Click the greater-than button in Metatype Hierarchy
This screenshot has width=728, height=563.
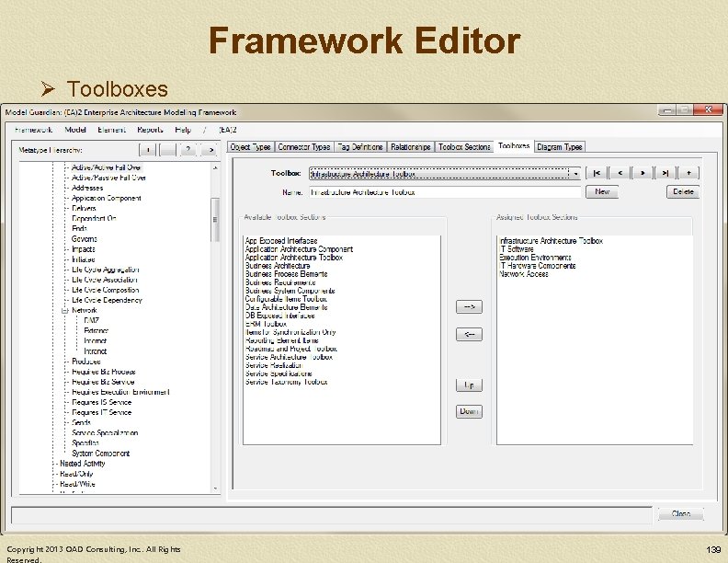click(210, 150)
